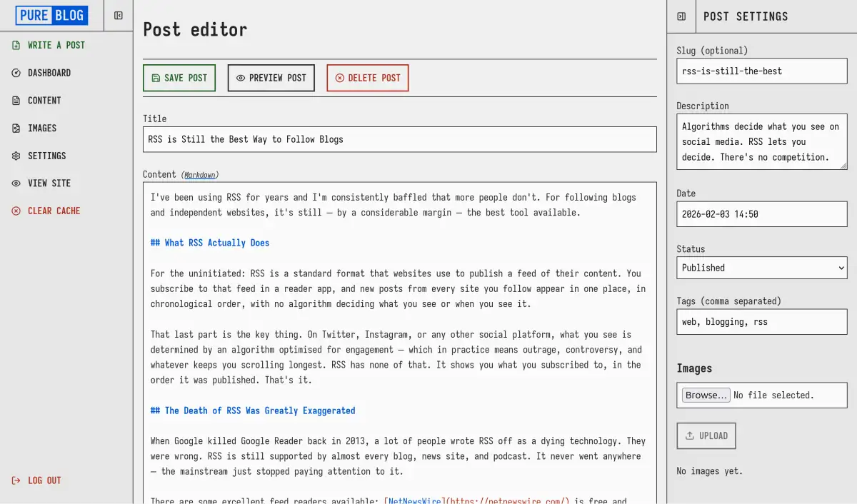Click the Upload button
The image size is (857, 504).
tap(706, 435)
